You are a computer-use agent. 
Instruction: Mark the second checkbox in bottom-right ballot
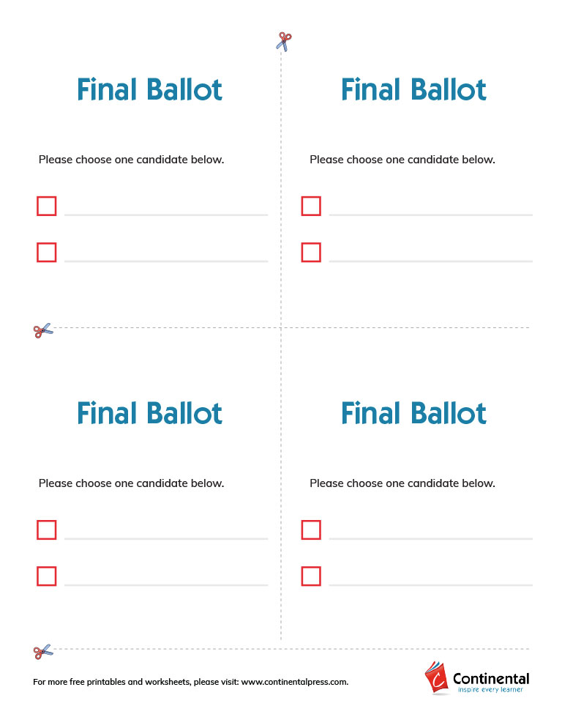(x=311, y=576)
